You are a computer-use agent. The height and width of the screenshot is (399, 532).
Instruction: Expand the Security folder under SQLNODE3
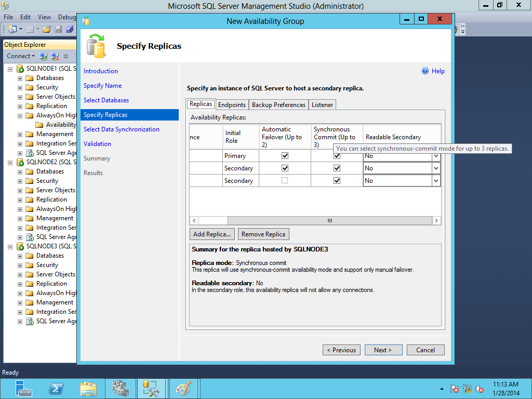[20, 265]
